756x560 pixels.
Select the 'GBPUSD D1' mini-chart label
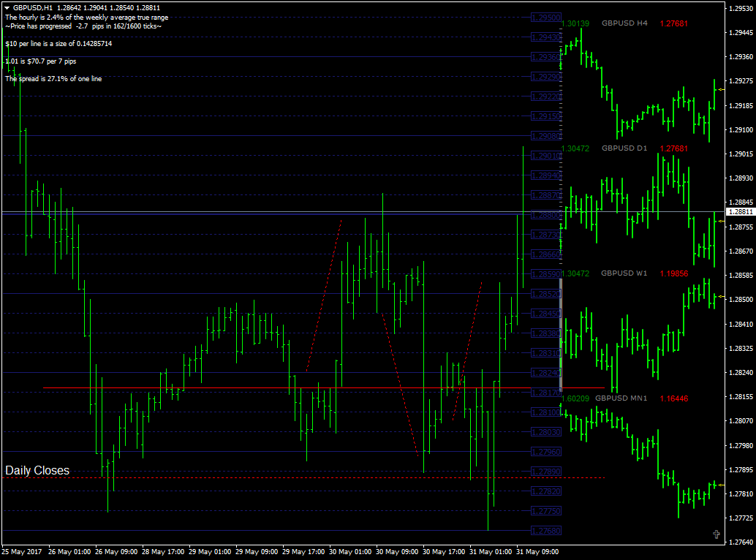tap(624, 148)
